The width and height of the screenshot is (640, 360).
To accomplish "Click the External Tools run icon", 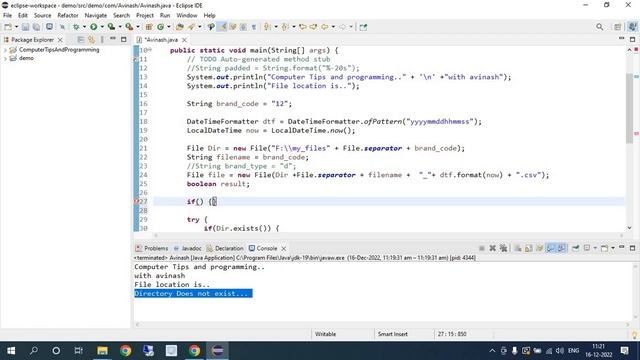I will pos(129,27).
